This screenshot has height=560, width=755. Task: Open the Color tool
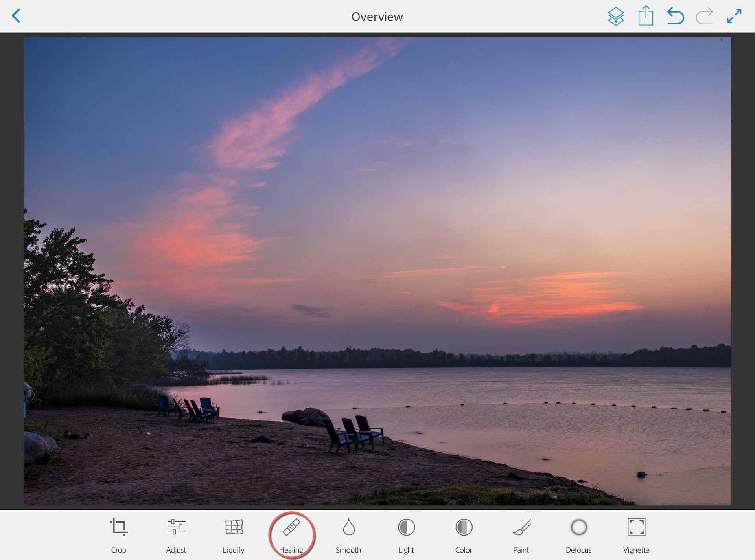click(464, 536)
